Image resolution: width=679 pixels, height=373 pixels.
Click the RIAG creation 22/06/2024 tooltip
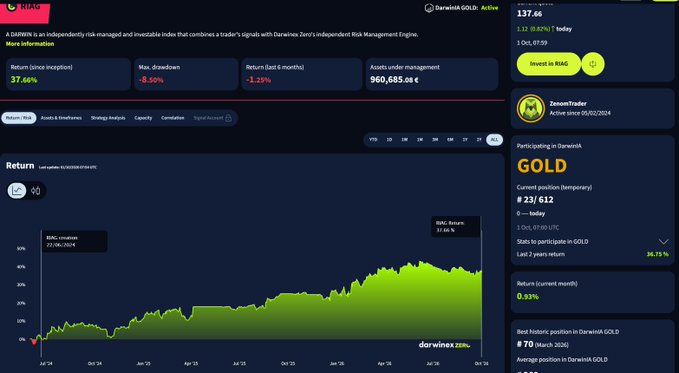(x=74, y=241)
